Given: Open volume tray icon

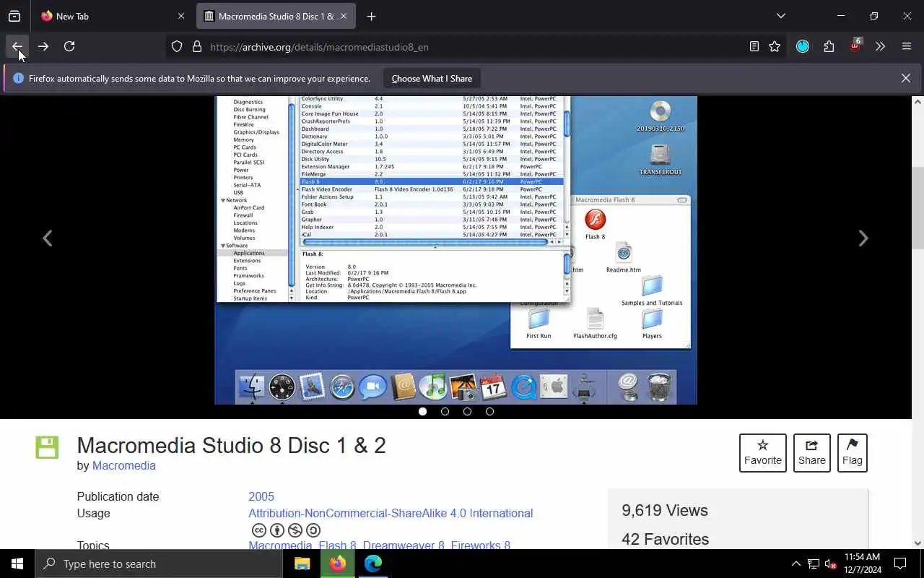Looking at the screenshot, I should coord(831,564).
